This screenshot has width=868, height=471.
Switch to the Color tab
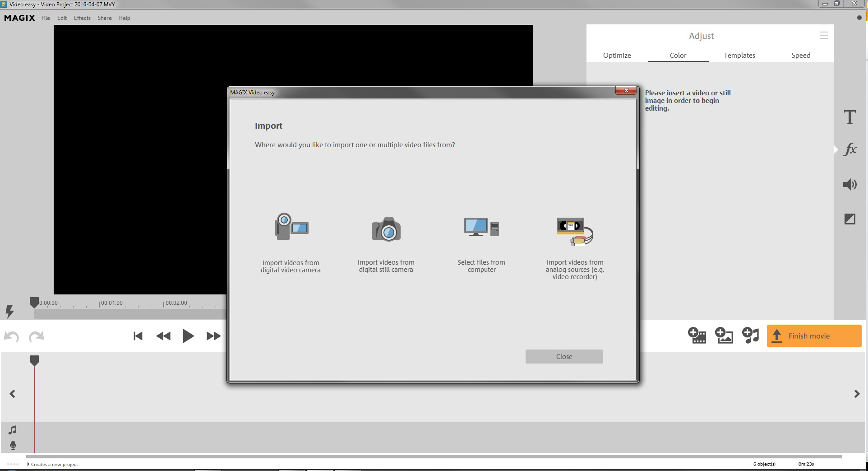point(678,55)
